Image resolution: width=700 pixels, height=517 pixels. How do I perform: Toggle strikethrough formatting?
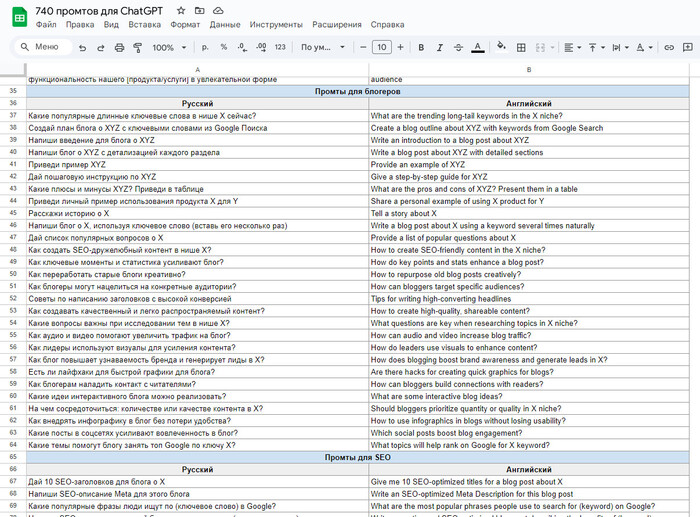point(459,47)
